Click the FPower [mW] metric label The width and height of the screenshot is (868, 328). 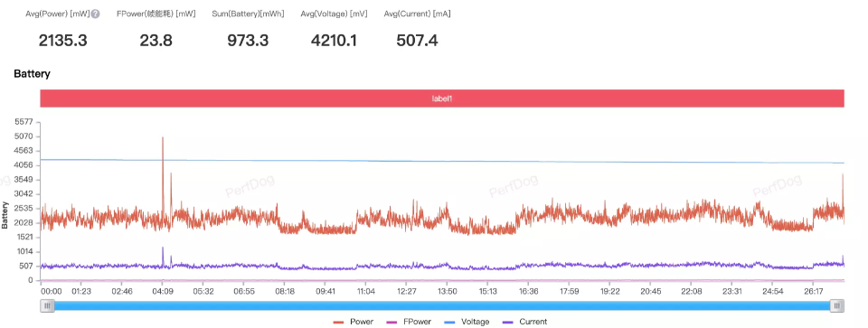tap(156, 14)
